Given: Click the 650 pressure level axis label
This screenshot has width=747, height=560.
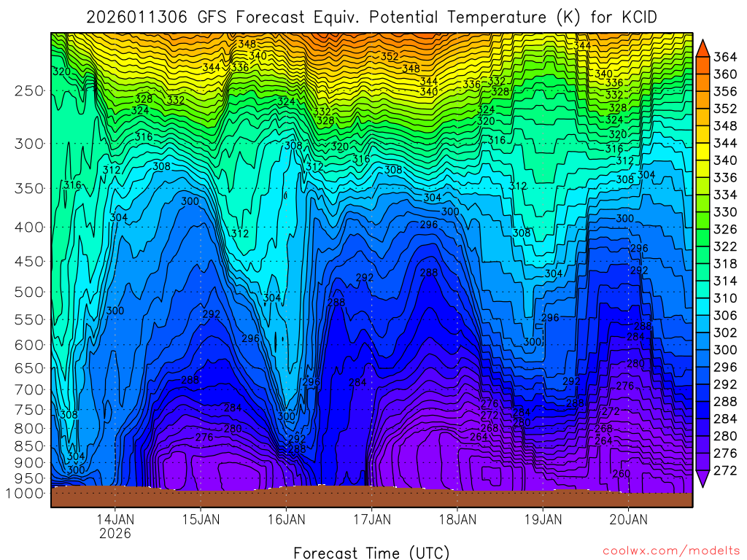Looking at the screenshot, I should 29,368.
